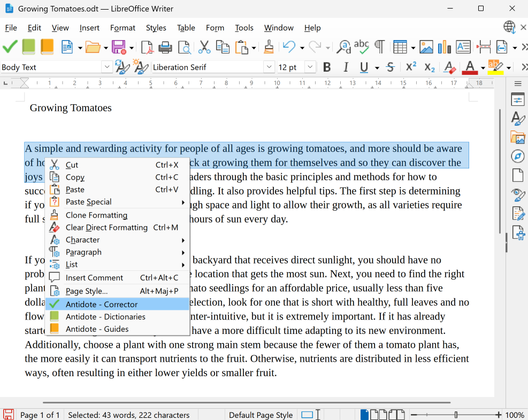
Task: Toggle Bold formatting
Action: point(327,67)
